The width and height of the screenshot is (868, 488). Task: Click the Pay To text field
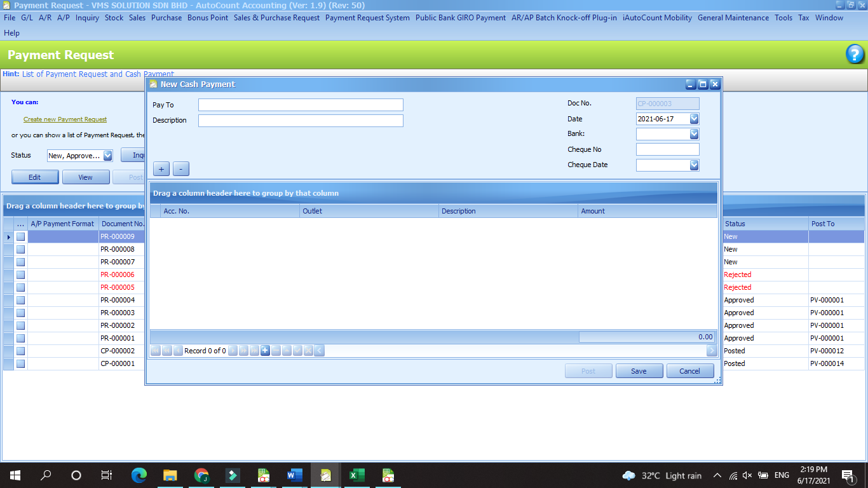click(x=301, y=105)
